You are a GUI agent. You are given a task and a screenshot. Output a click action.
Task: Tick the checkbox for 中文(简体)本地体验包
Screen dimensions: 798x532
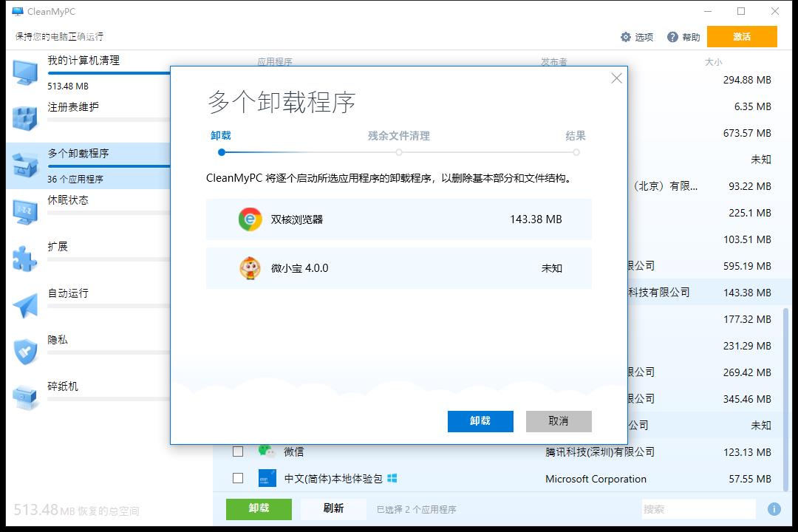(x=238, y=478)
